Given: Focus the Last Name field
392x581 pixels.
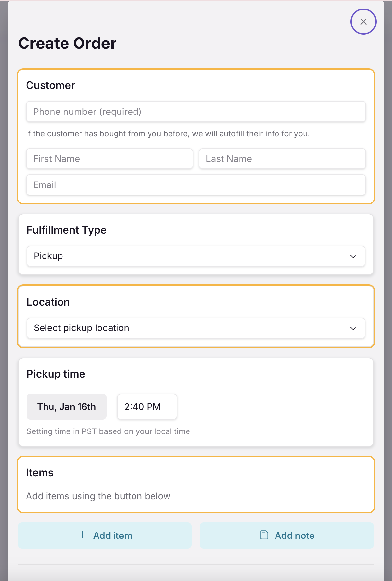Looking at the screenshot, I should click(x=282, y=159).
